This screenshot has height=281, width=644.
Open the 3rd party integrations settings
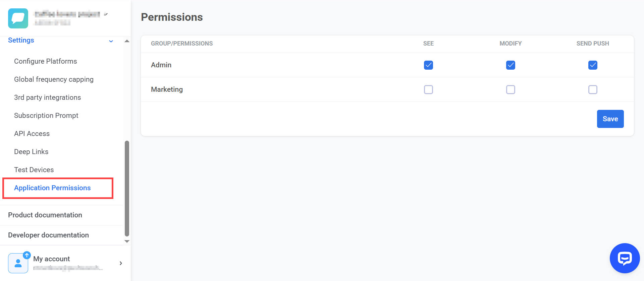47,97
